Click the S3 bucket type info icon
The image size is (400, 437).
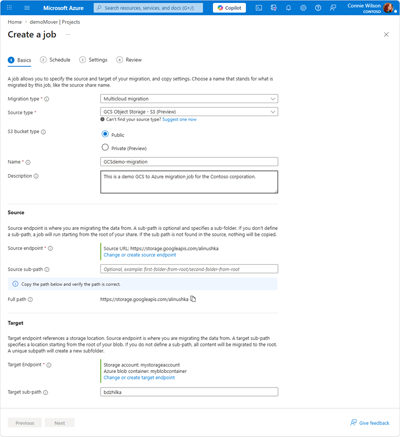43,132
